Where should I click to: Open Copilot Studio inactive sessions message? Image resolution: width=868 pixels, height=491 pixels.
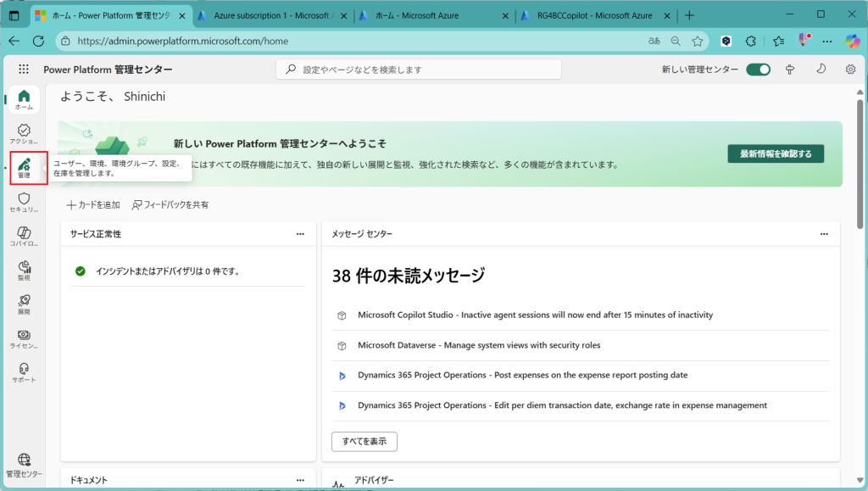tap(536, 315)
